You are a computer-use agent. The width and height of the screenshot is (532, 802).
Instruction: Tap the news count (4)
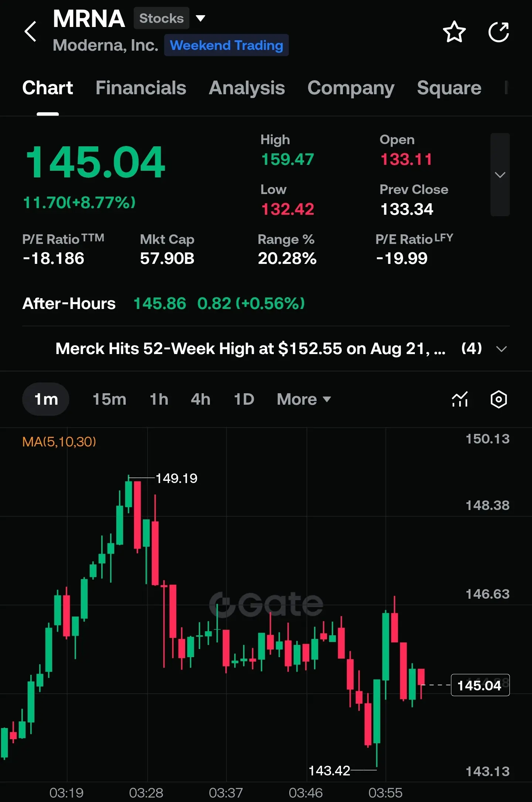tap(472, 349)
